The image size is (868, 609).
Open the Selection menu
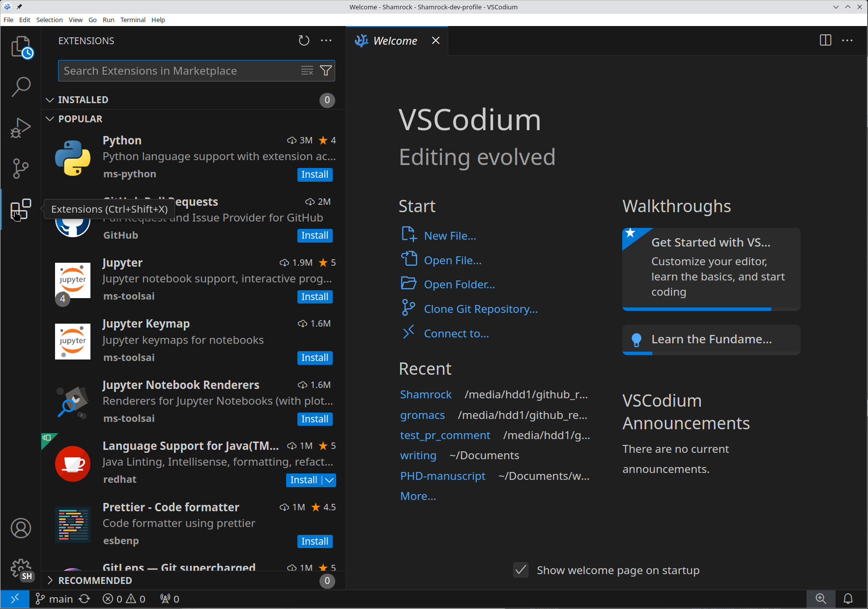click(x=50, y=20)
